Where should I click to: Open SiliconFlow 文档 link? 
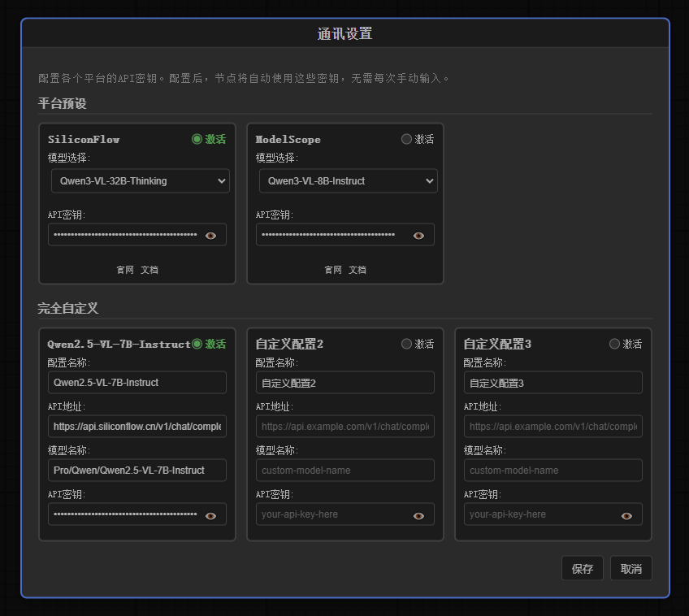coord(149,270)
